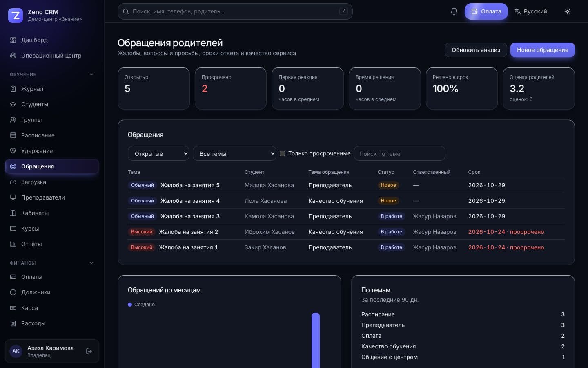Collapse the ОБУЧЕНИЕ section chevron
The image size is (588, 368).
(91, 74)
